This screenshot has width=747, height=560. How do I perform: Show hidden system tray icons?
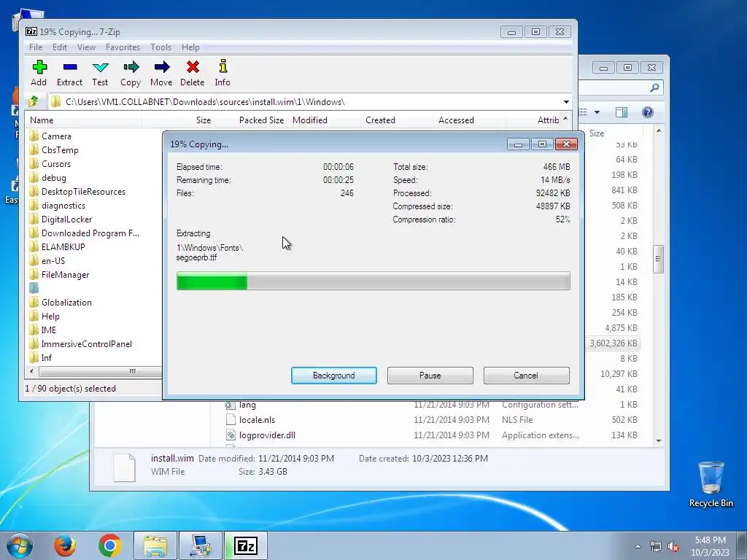(x=638, y=547)
